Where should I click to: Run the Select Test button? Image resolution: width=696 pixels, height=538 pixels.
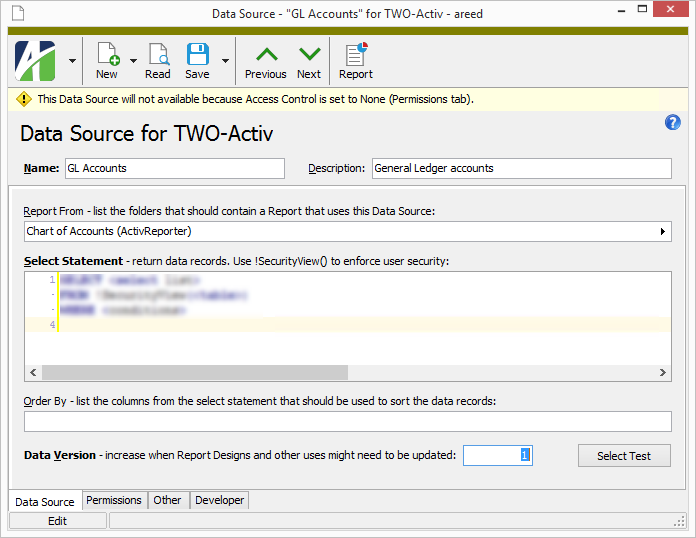click(x=624, y=456)
